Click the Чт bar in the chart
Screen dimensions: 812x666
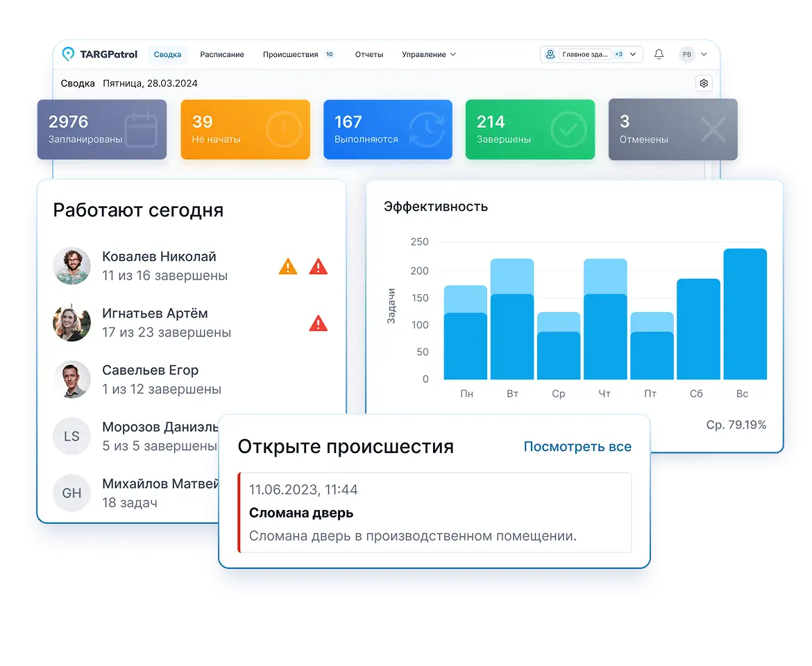605,318
